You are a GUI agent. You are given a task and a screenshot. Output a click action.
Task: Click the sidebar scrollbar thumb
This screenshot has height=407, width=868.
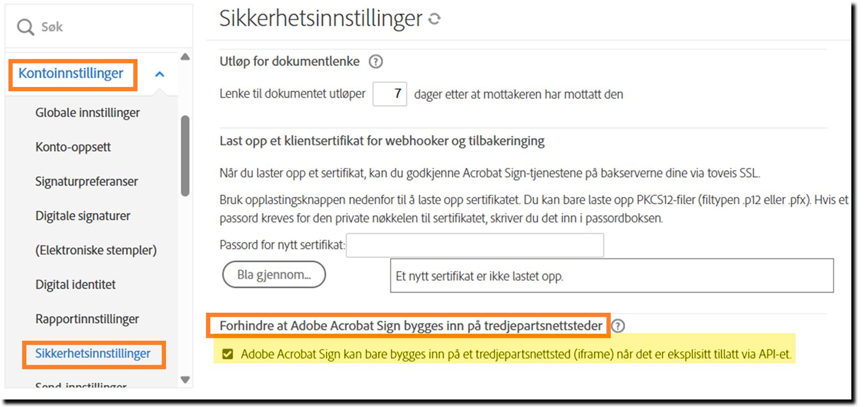pyautogui.click(x=185, y=156)
